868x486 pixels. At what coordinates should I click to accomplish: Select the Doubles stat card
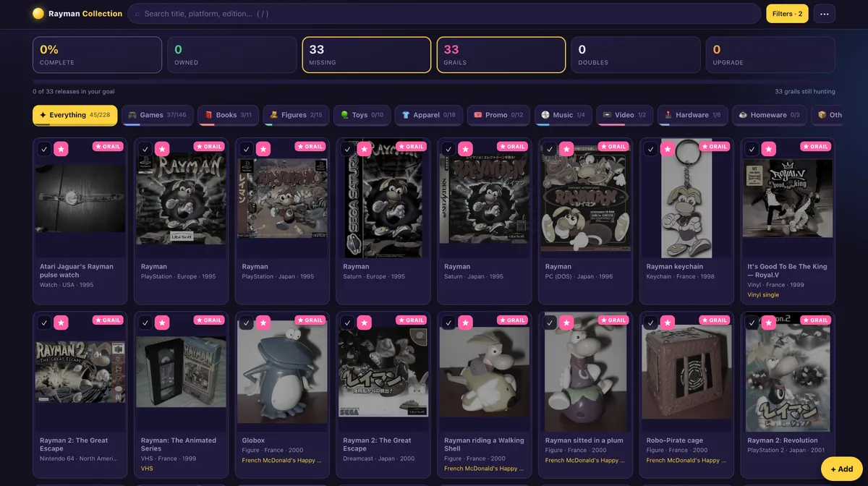point(636,55)
